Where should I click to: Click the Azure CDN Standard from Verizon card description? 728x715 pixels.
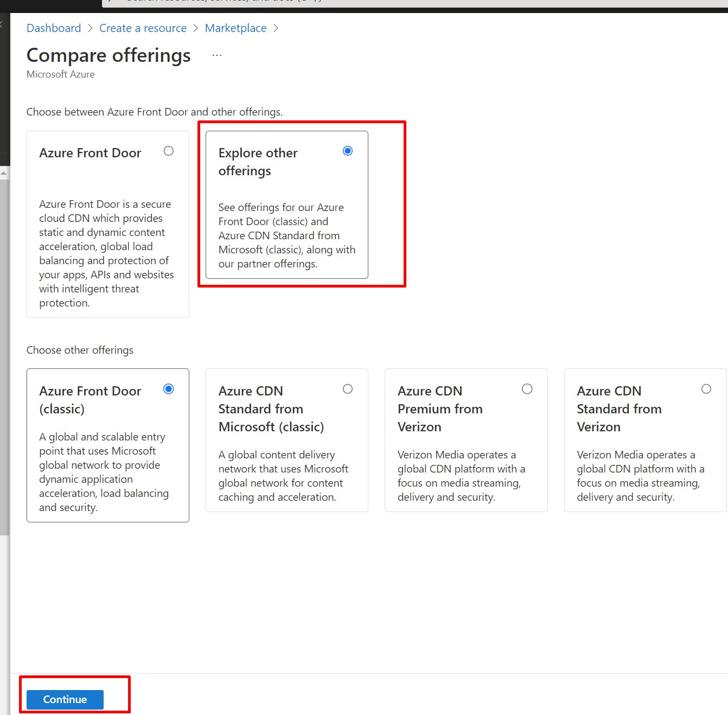pos(640,476)
